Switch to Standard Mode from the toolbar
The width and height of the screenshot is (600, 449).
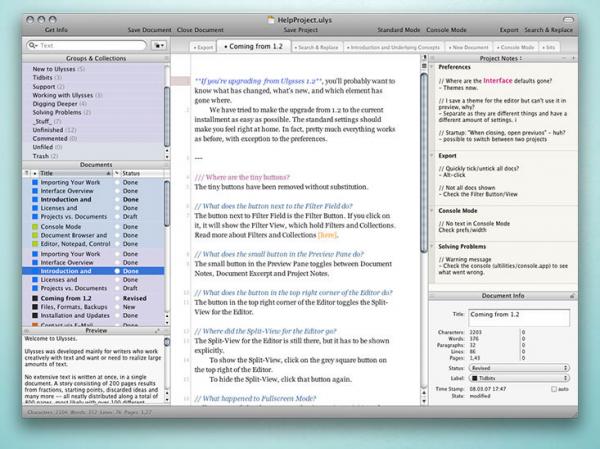398,30
